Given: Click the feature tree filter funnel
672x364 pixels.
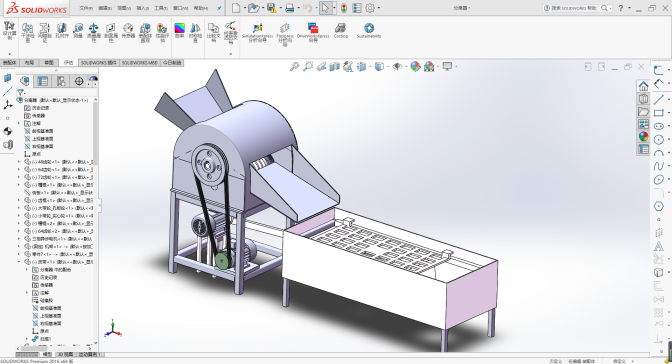Looking at the screenshot, I should 20,92.
